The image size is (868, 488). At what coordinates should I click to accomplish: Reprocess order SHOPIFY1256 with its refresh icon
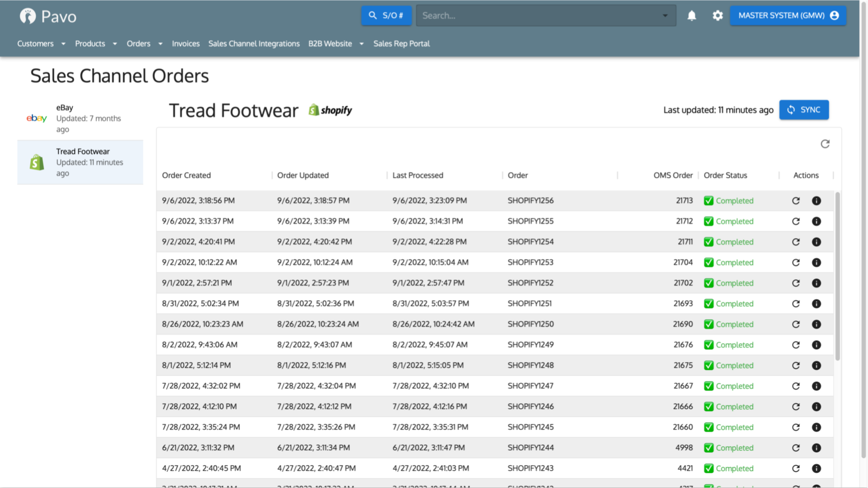pos(796,201)
